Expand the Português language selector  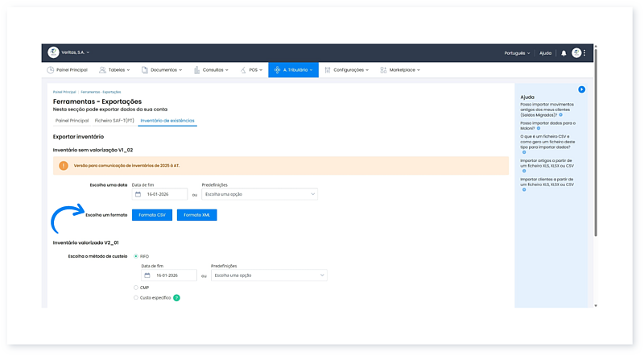pyautogui.click(x=516, y=52)
